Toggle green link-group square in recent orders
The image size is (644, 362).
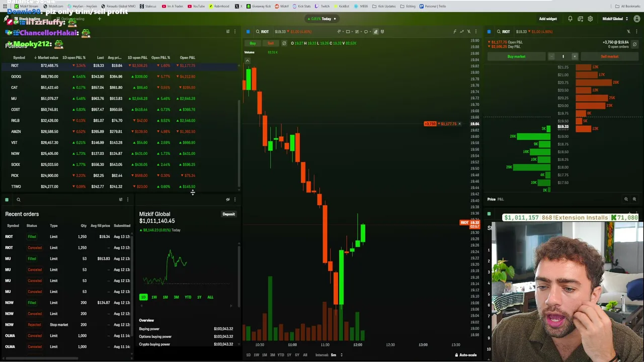[x=7, y=200]
